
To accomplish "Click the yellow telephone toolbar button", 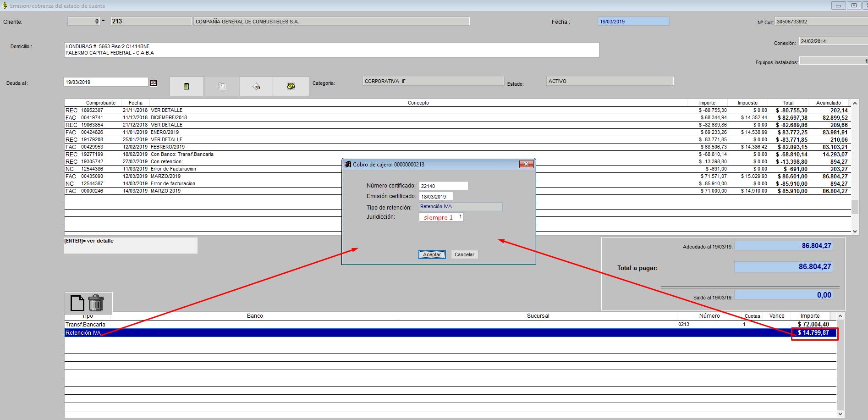I will coord(291,86).
